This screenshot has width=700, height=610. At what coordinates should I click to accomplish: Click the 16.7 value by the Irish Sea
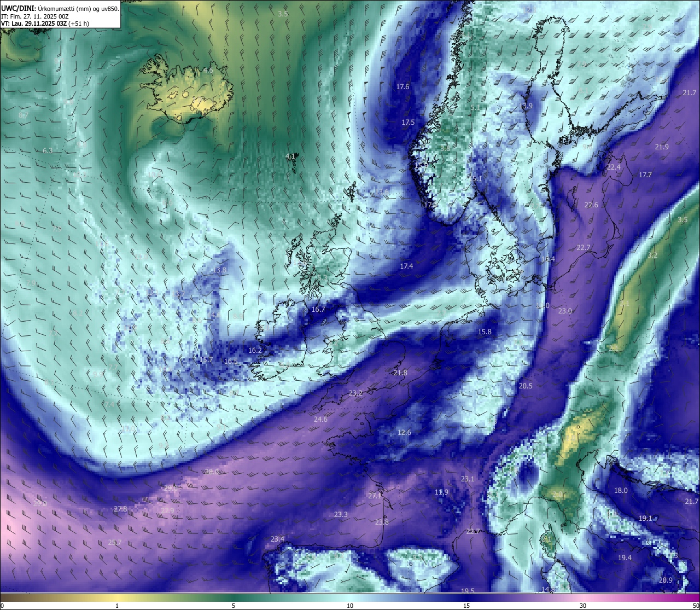tap(318, 309)
